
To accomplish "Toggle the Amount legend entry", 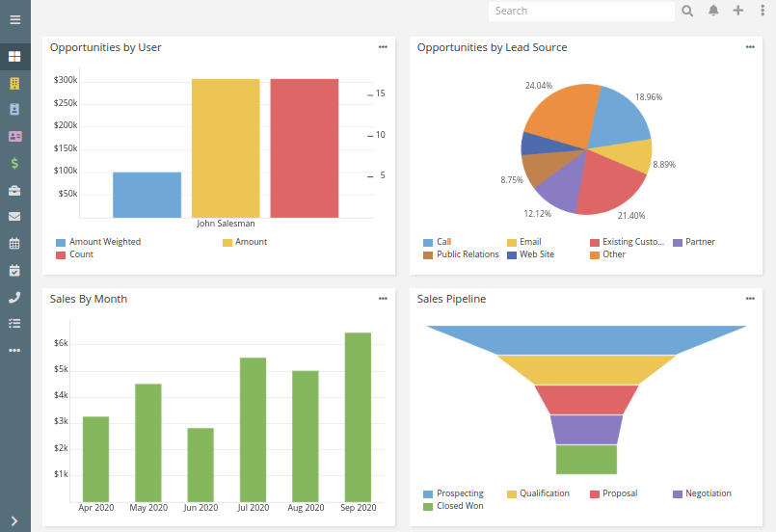I will coord(245,242).
